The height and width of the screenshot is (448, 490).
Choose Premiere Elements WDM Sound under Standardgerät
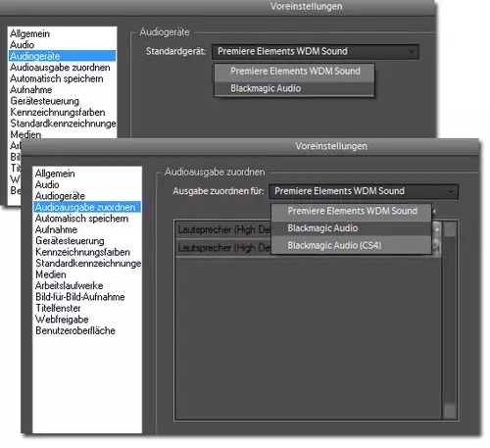[294, 72]
